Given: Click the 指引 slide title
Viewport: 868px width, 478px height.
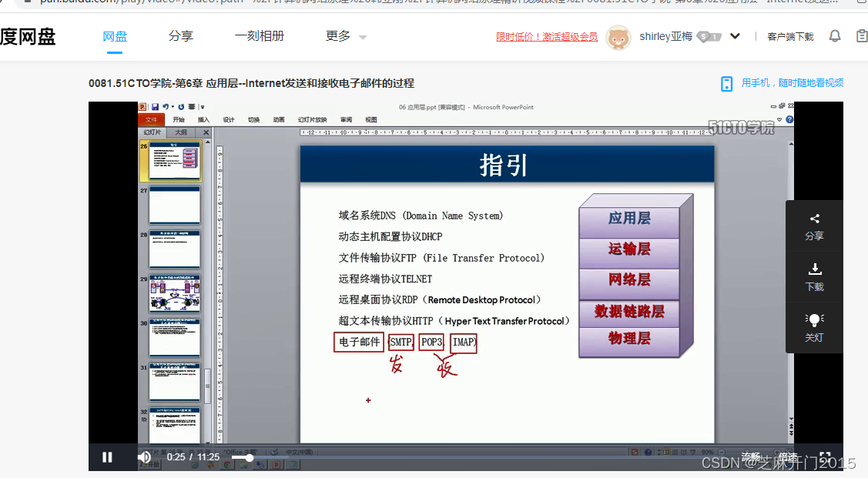Looking at the screenshot, I should (x=504, y=165).
